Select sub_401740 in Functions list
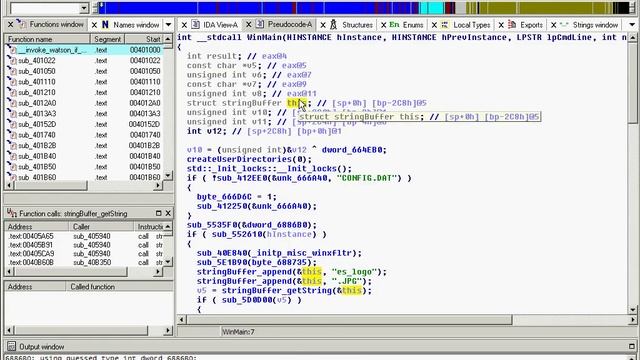Viewport: 640px width, 360px height. coord(84,135)
